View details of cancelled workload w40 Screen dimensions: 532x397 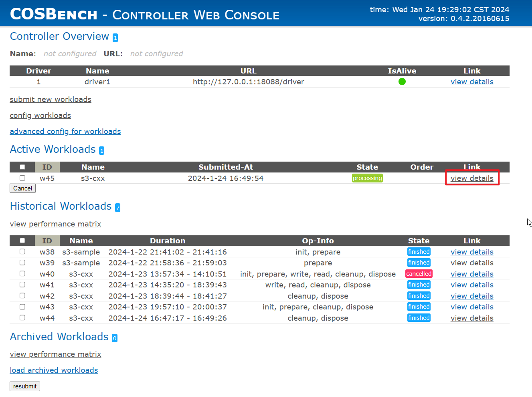click(x=472, y=274)
